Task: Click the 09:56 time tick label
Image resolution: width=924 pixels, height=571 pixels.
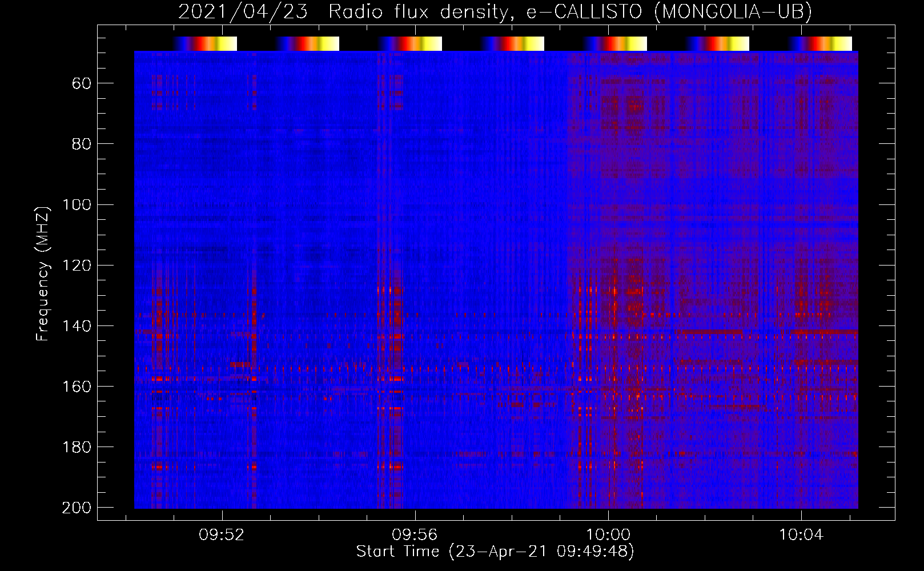Action: pyautogui.click(x=415, y=534)
